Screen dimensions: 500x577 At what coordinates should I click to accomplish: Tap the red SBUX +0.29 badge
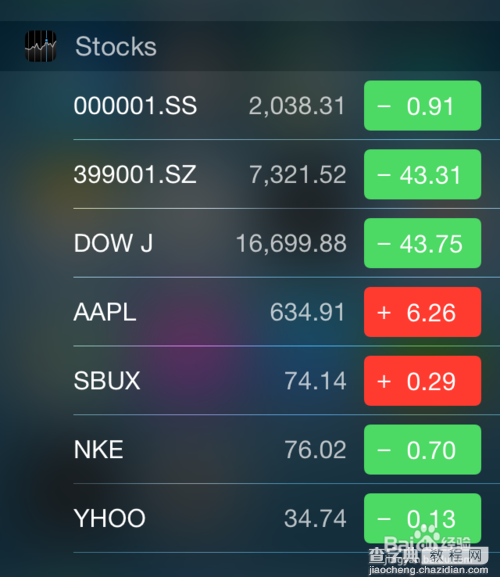coord(422,381)
